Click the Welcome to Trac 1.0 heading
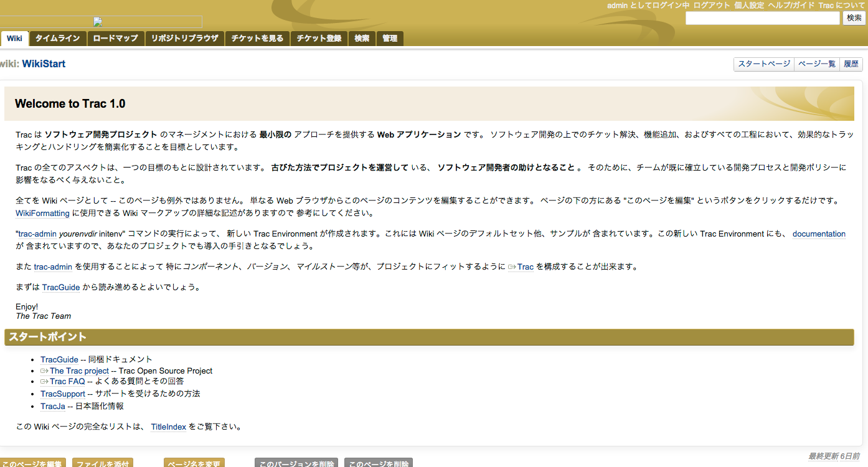The width and height of the screenshot is (868, 467). pyautogui.click(x=70, y=104)
